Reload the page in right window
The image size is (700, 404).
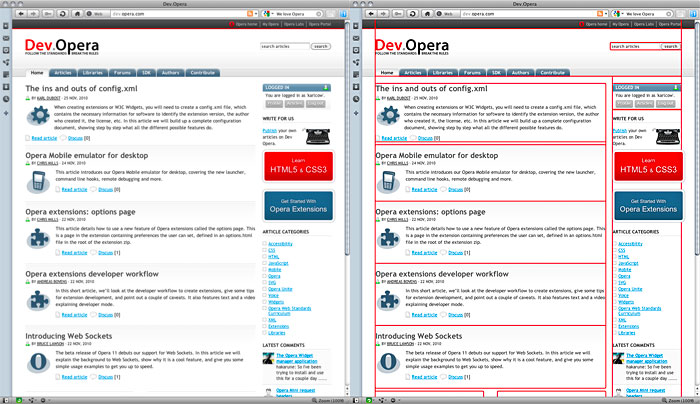tap(412, 14)
